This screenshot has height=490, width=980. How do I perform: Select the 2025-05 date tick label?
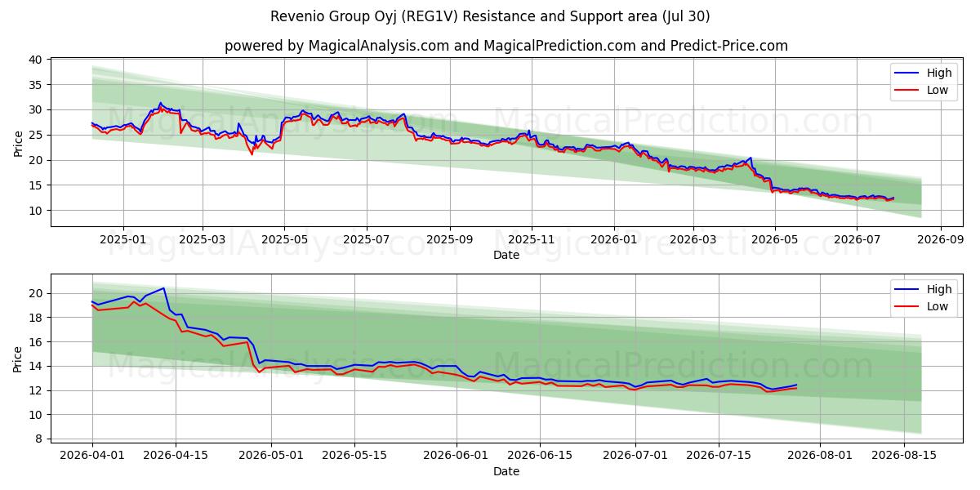pos(284,241)
